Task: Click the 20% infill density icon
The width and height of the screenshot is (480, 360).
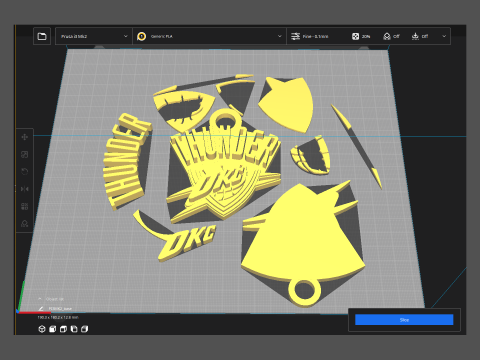Action: click(x=355, y=36)
